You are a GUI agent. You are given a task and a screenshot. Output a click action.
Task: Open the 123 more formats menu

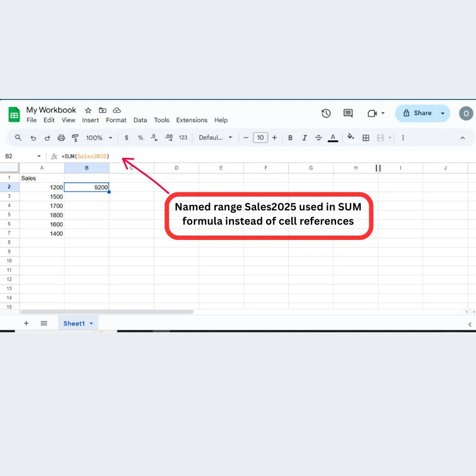(183, 138)
